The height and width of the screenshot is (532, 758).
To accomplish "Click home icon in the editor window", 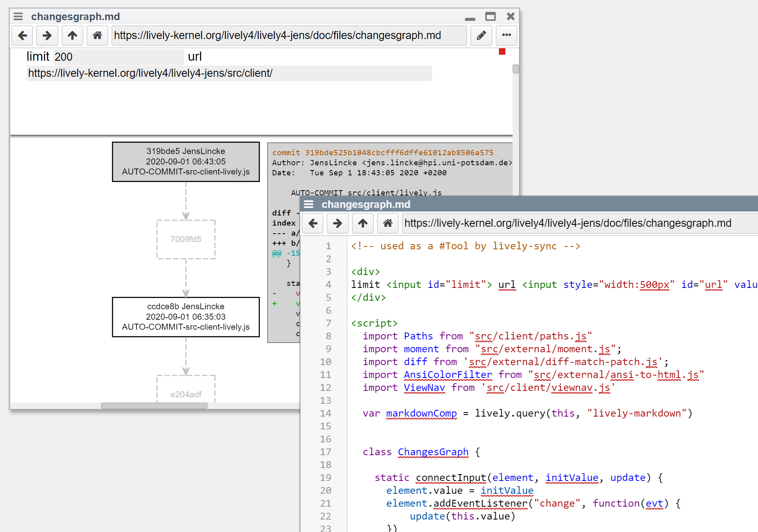I will click(x=388, y=223).
